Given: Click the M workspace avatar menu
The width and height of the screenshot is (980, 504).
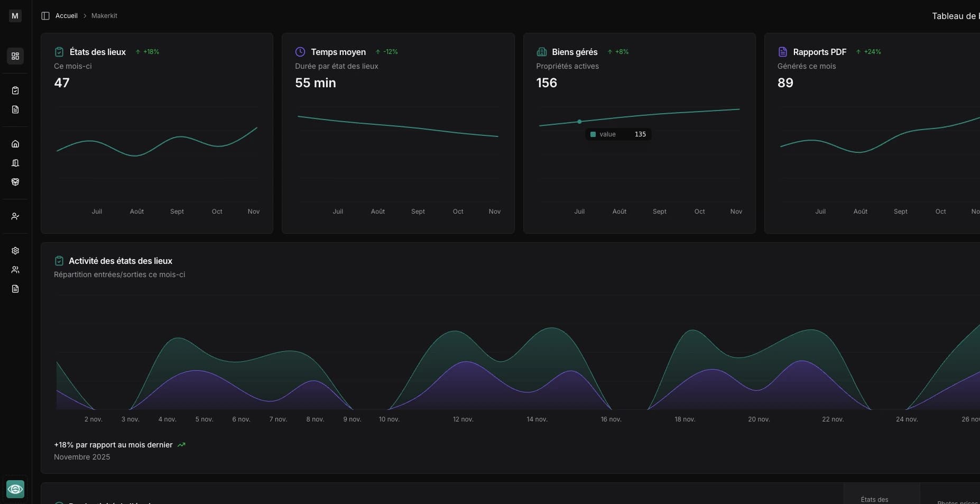Looking at the screenshot, I should [15, 16].
